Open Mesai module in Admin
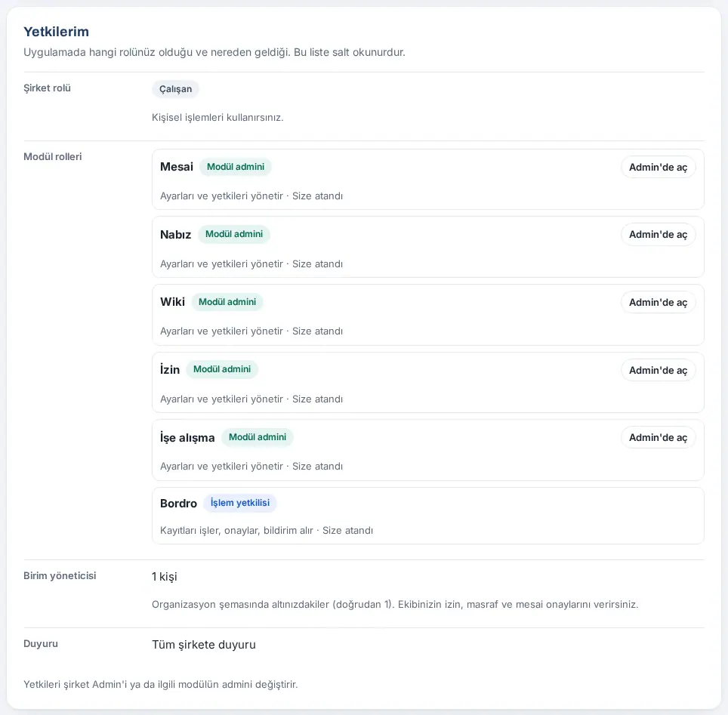The height and width of the screenshot is (715, 728). (658, 167)
